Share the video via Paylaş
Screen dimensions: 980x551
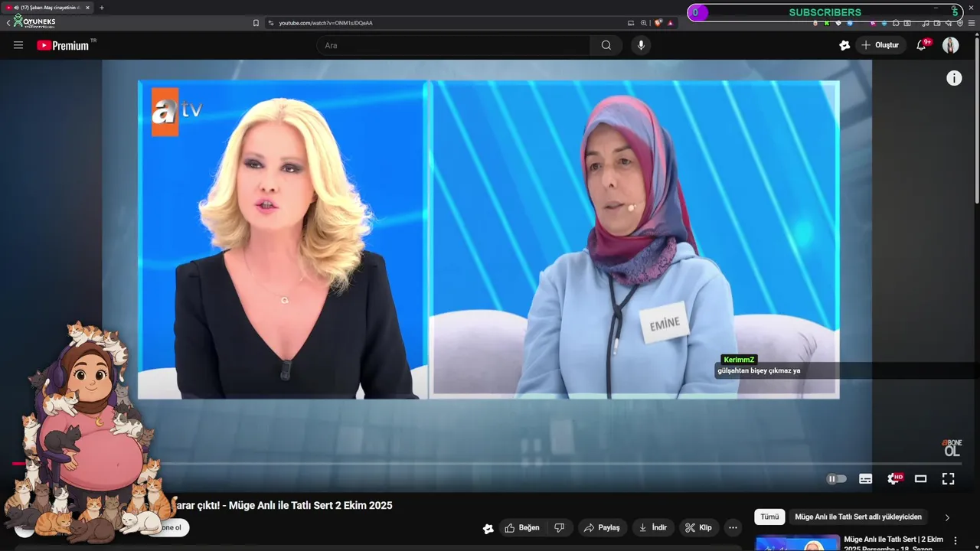[x=602, y=527]
